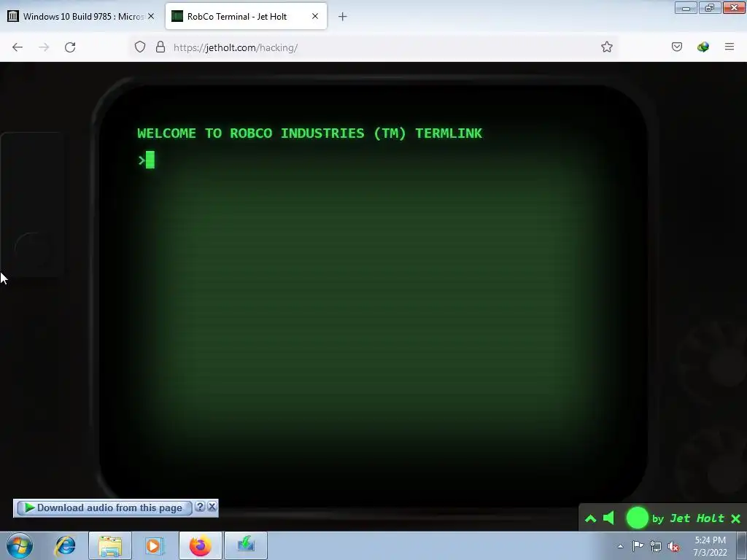Click the download manager extension icon
Viewport: 747px width, 560px height.
click(703, 47)
